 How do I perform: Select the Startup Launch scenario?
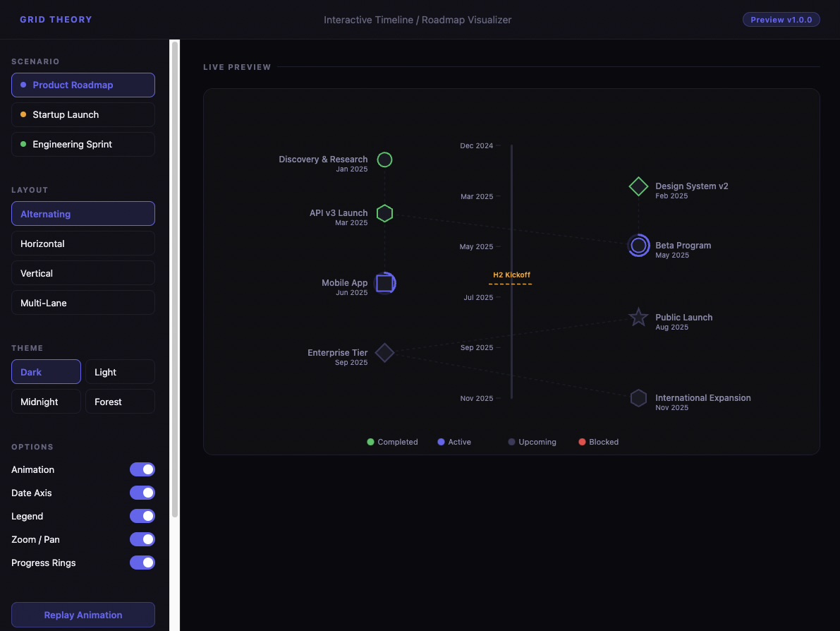[83, 114]
